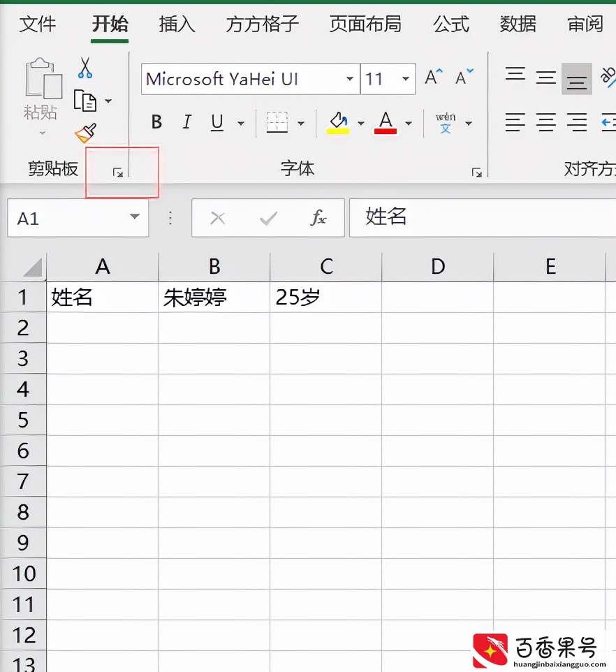Open the Name Box dropdown arrow
Viewport: 616px width, 672px height.
135,217
